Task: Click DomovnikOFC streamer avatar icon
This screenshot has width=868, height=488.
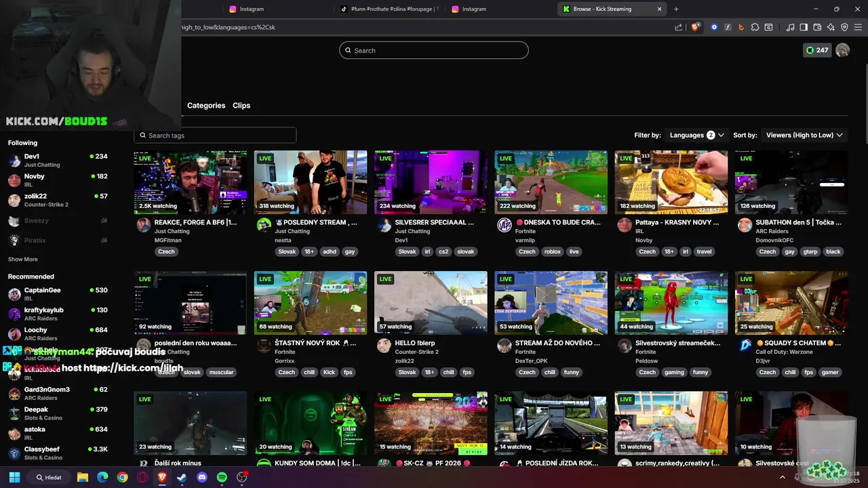Action: [x=745, y=226]
